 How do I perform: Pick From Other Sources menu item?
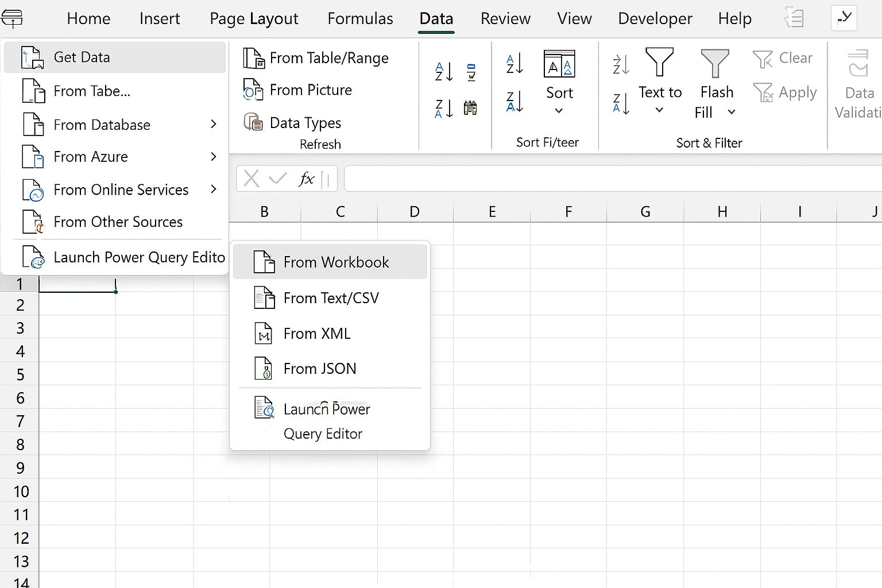[114, 222]
